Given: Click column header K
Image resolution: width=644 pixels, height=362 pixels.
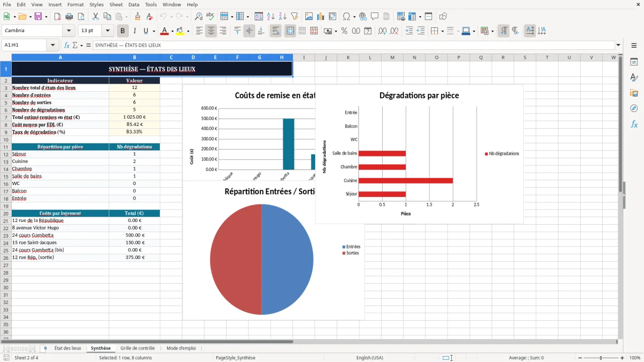Looking at the screenshot, I should point(348,57).
